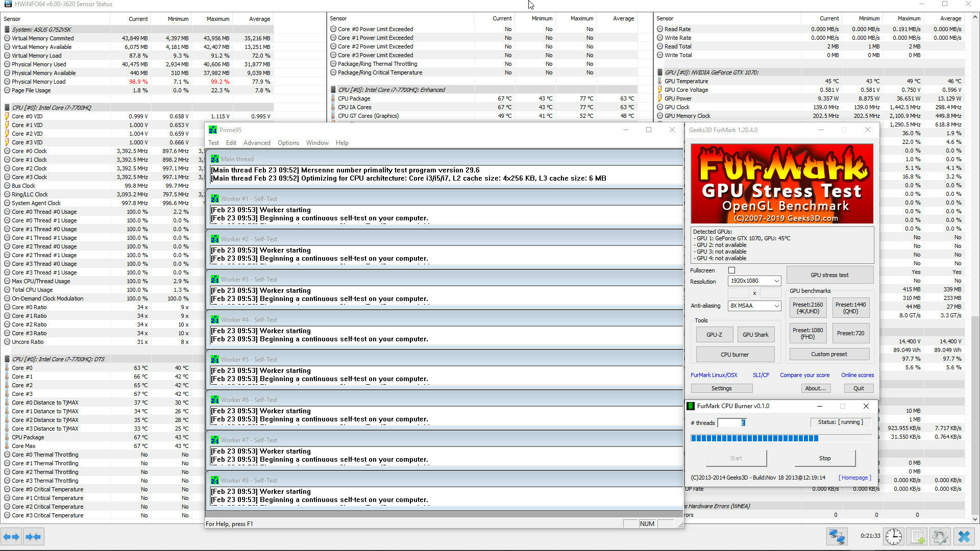Click the Prime95 title bar icon
This screenshot has height=551, width=980.
pyautogui.click(x=213, y=130)
